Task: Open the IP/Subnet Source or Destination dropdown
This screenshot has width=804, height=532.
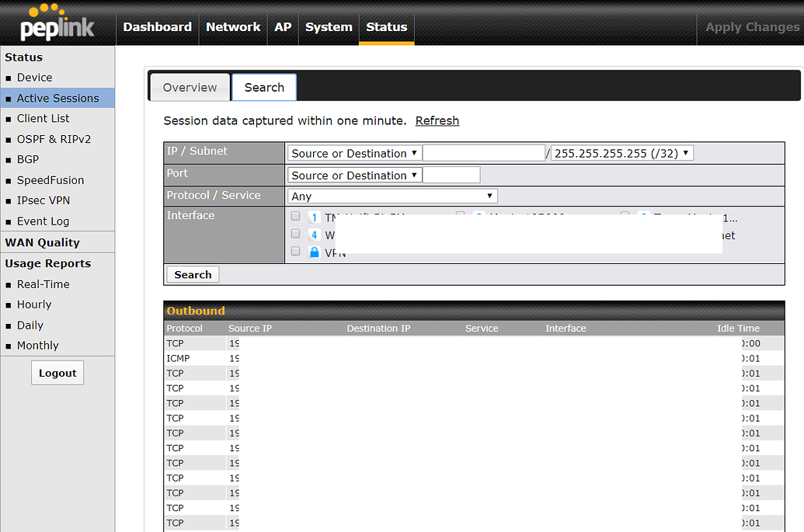Action: point(353,152)
